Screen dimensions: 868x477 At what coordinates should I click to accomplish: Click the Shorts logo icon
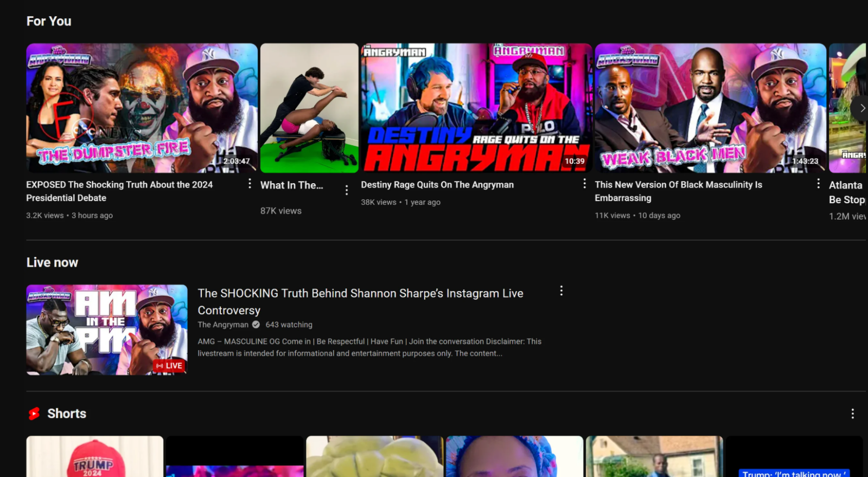(34, 414)
